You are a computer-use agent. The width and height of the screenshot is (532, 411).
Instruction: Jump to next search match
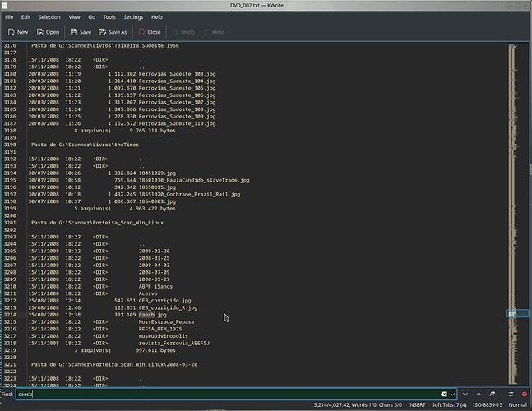click(x=465, y=394)
